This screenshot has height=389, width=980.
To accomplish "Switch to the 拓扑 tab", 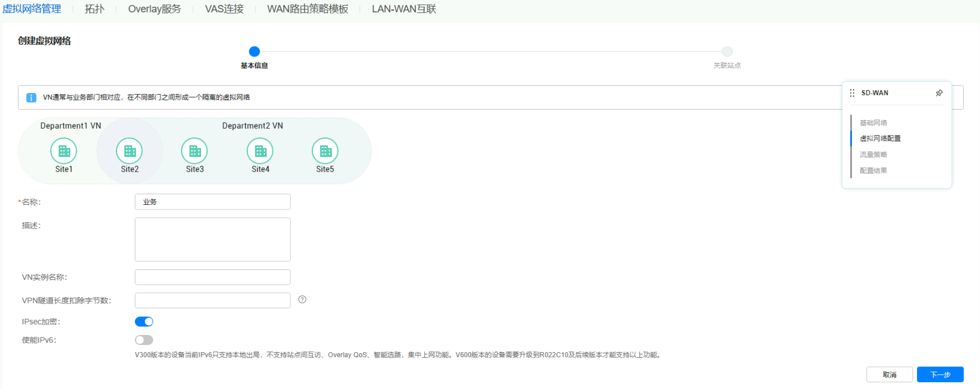I will 94,9.
